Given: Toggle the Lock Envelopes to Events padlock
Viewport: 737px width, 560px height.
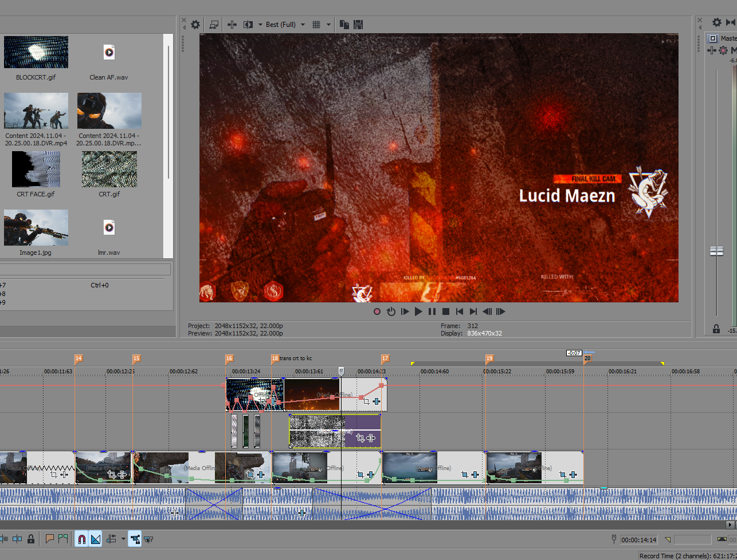Looking at the screenshot, I should 31,539.
